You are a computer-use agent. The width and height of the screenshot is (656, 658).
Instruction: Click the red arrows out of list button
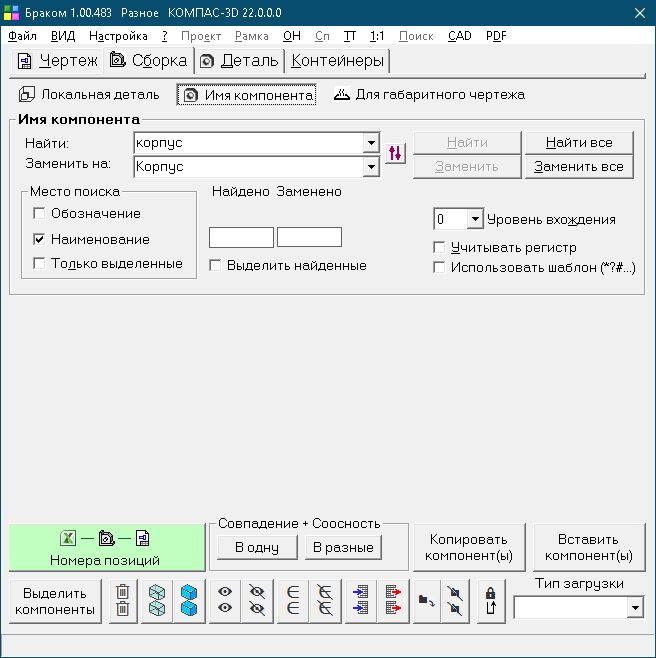(393, 601)
